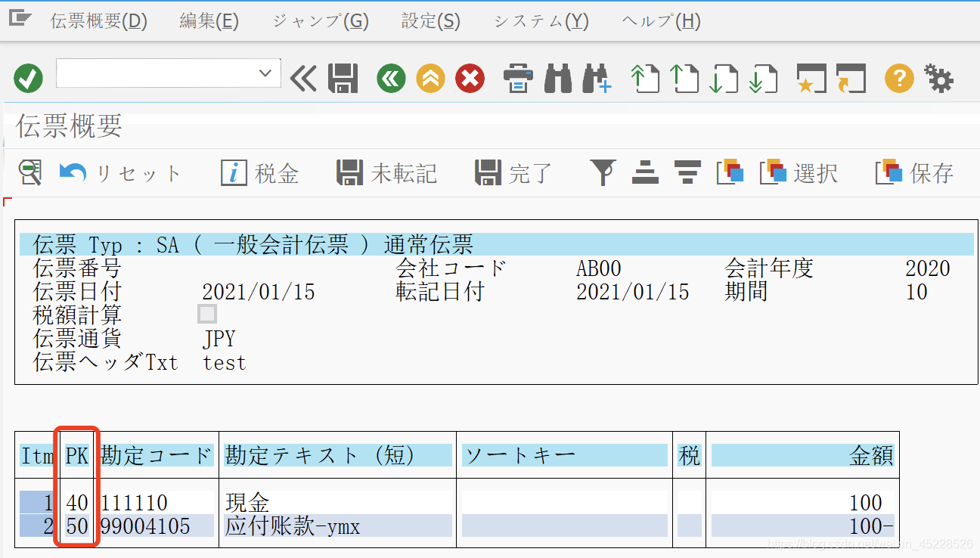Click the ソートキー column header
Viewport: 980px width, 558px height.
[565, 455]
